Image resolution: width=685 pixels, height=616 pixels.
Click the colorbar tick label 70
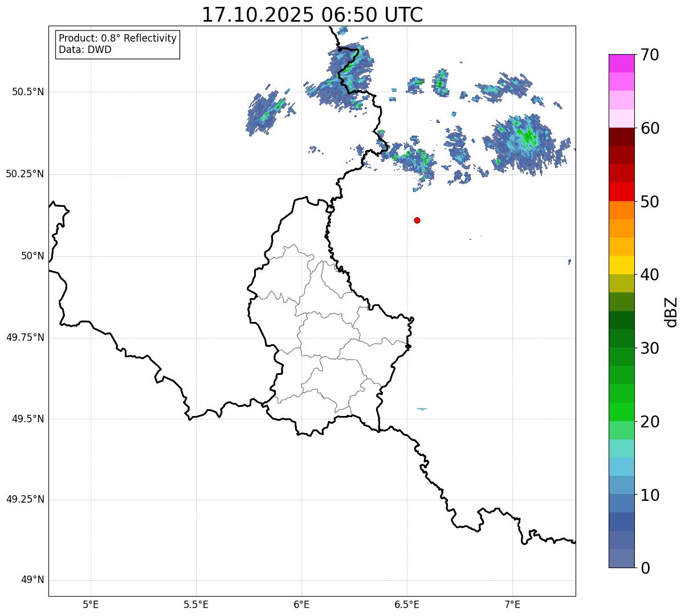point(650,55)
